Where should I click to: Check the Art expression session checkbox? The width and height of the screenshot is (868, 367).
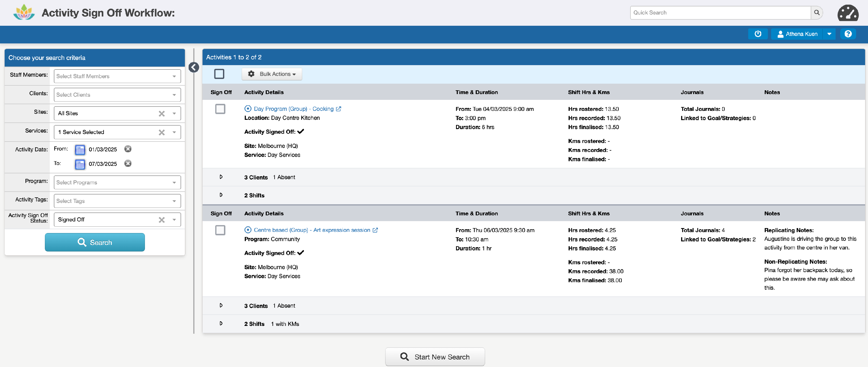pos(220,230)
